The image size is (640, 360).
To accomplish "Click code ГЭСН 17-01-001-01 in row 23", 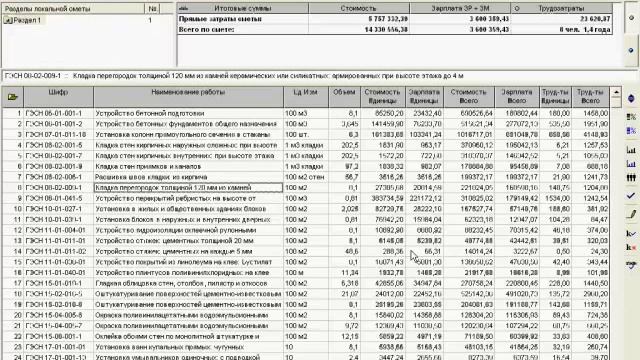I will click(56, 347).
